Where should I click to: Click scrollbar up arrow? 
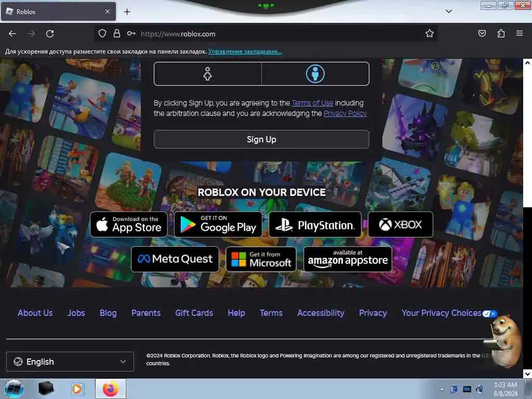(x=527, y=63)
